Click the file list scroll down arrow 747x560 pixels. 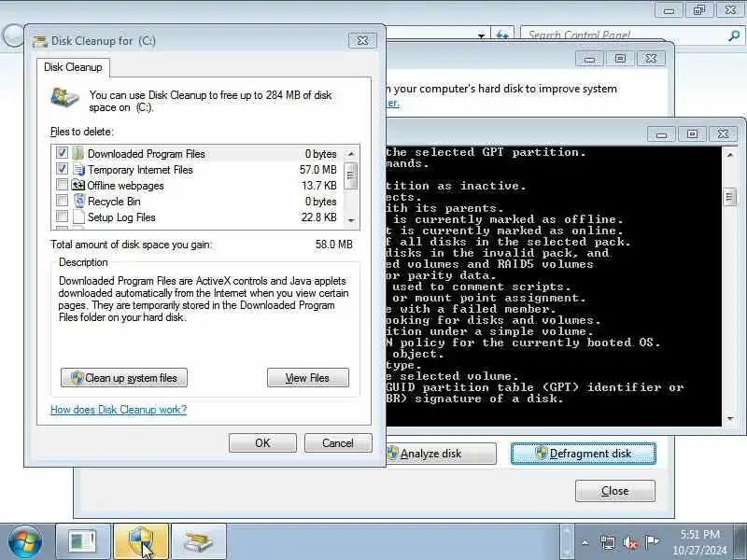point(351,220)
